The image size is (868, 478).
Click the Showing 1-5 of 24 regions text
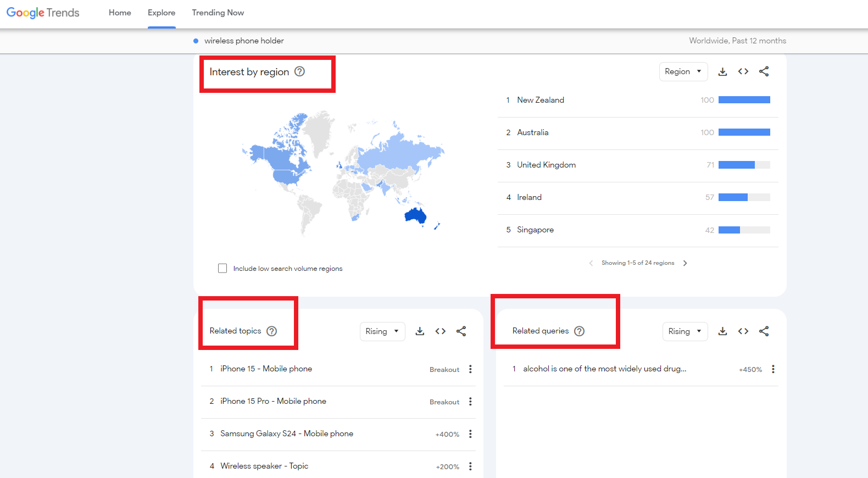click(638, 263)
